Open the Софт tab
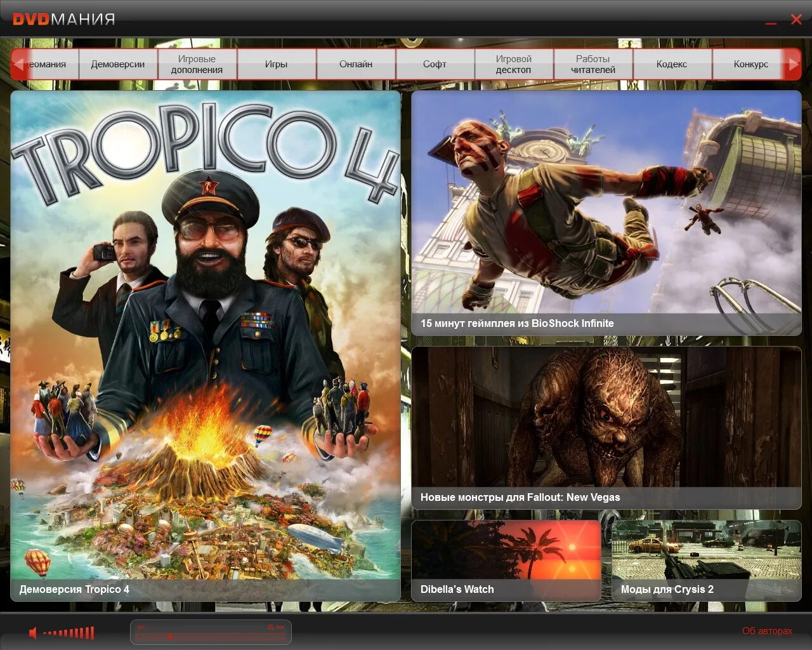The image size is (812, 650). click(435, 64)
